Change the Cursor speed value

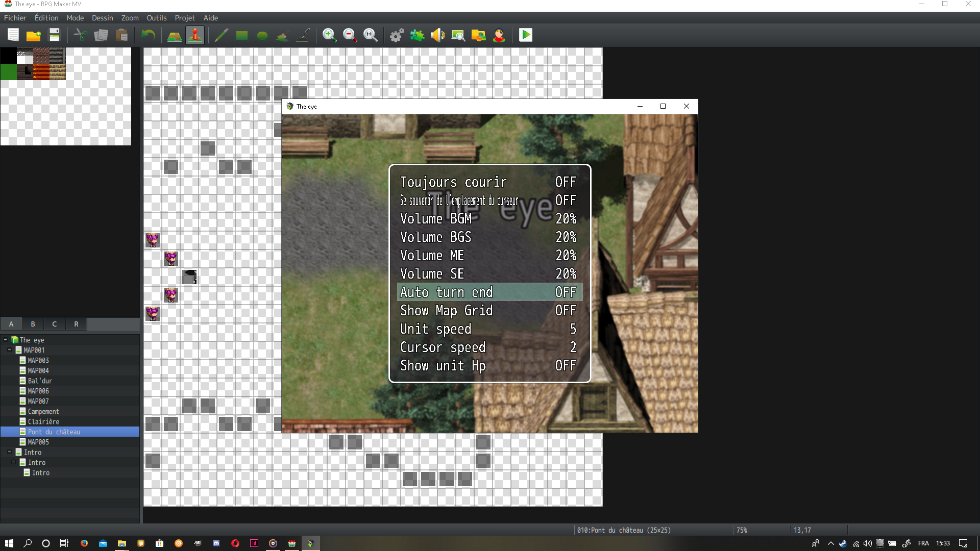click(x=489, y=347)
